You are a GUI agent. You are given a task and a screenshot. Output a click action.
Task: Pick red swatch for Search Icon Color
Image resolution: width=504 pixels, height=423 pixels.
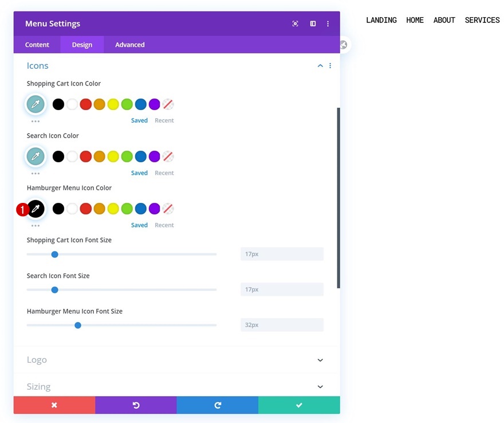tap(86, 156)
